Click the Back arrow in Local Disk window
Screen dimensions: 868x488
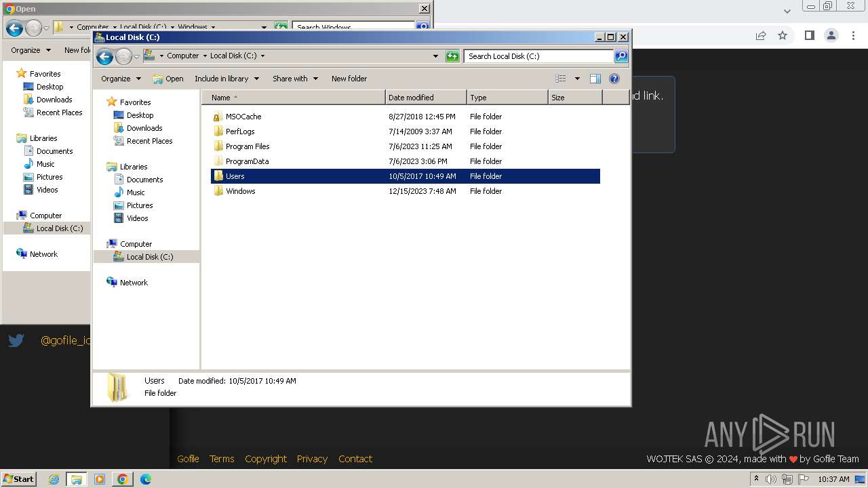[104, 56]
